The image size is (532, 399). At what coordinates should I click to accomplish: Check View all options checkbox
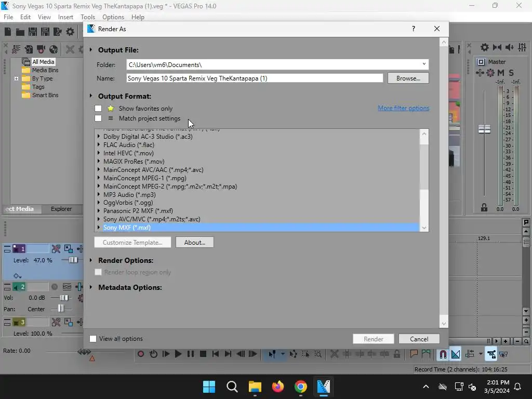point(93,339)
